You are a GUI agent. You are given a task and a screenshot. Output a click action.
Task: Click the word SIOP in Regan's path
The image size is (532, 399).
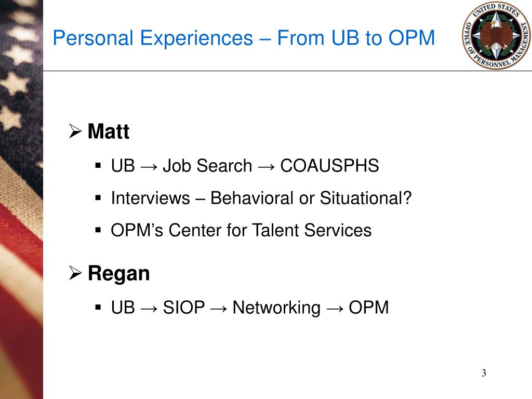[x=184, y=308]
